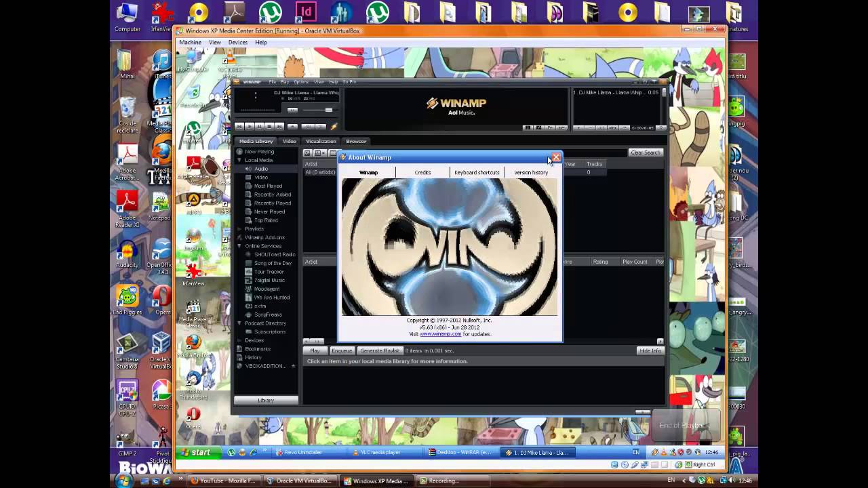Switch to the Video tab in Winamp
The height and width of the screenshot is (488, 868).
click(x=290, y=141)
